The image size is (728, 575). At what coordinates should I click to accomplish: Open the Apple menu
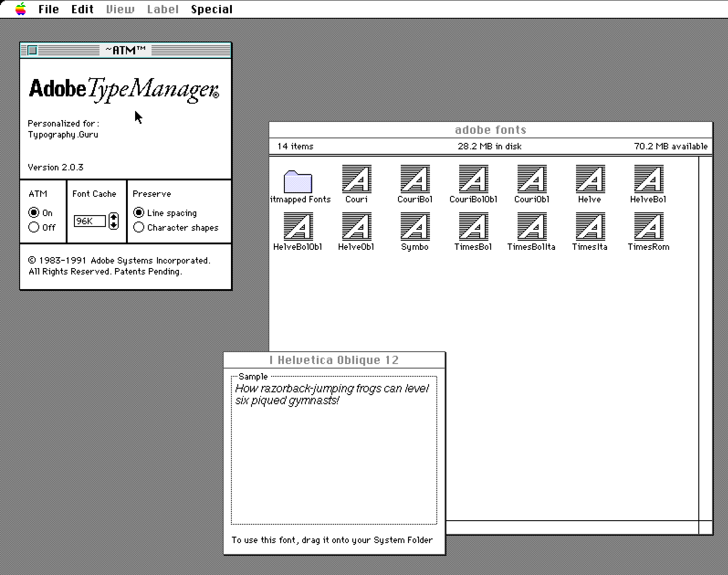click(21, 9)
